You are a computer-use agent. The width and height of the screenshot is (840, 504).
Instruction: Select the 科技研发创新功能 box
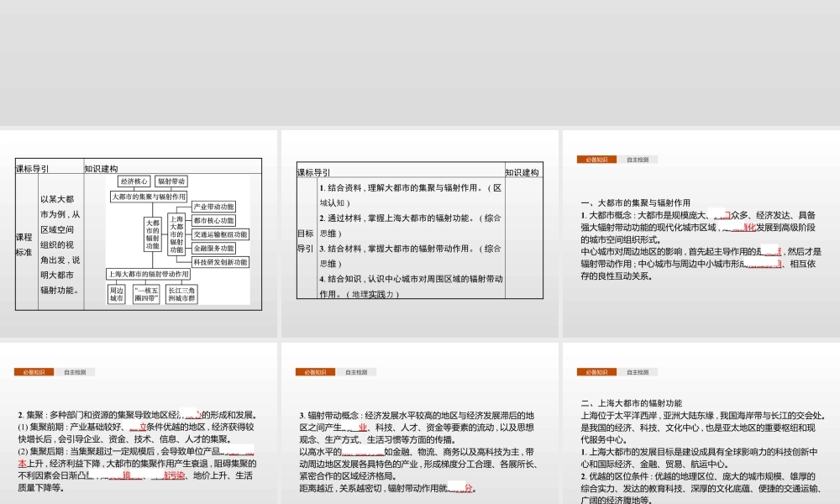point(222,261)
